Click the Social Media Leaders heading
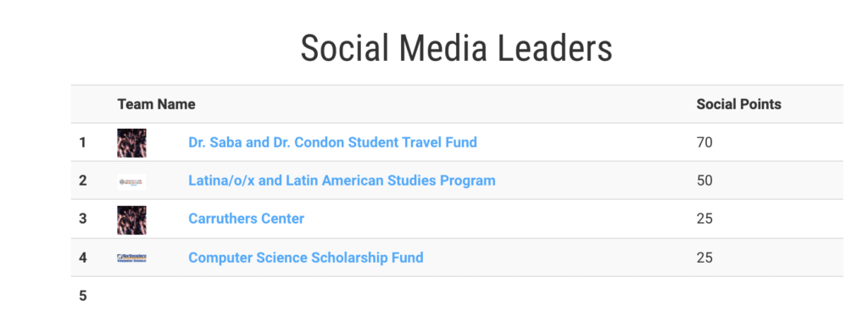The height and width of the screenshot is (316, 868). click(456, 47)
